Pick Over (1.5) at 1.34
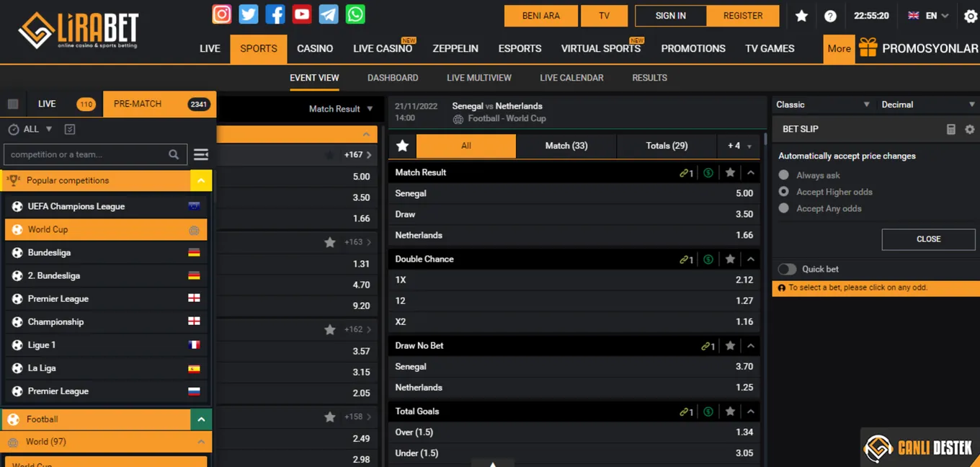 click(x=574, y=432)
